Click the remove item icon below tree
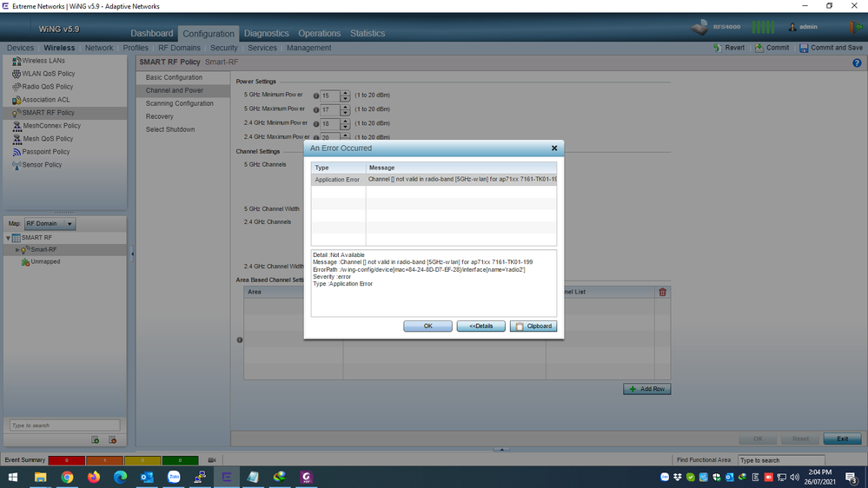Screen dimensions: 868x488 pos(112,440)
